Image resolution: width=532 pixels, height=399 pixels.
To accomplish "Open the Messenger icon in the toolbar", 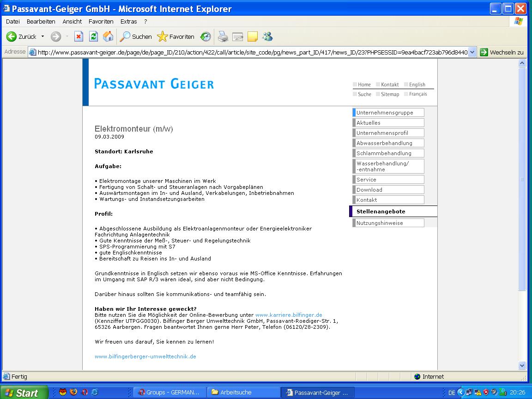I will pos(267,36).
